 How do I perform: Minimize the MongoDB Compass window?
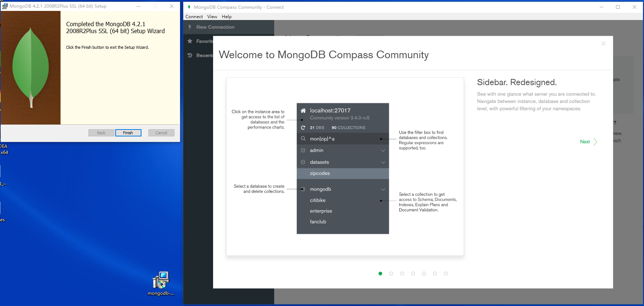(x=601, y=7)
